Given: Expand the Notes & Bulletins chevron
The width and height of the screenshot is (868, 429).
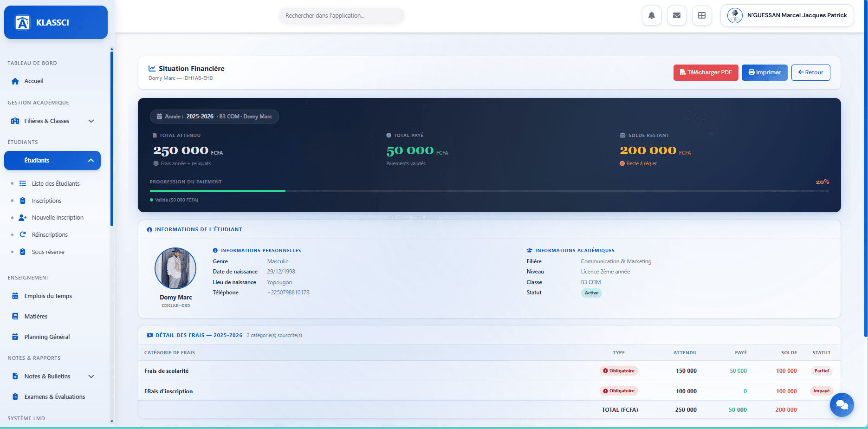Looking at the screenshot, I should pos(91,377).
